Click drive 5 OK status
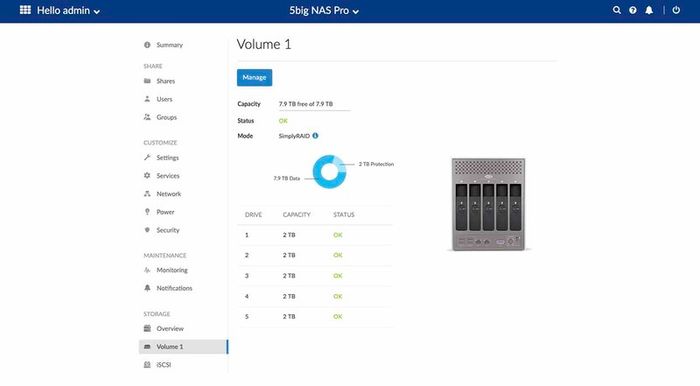700x386 pixels. [x=338, y=316]
